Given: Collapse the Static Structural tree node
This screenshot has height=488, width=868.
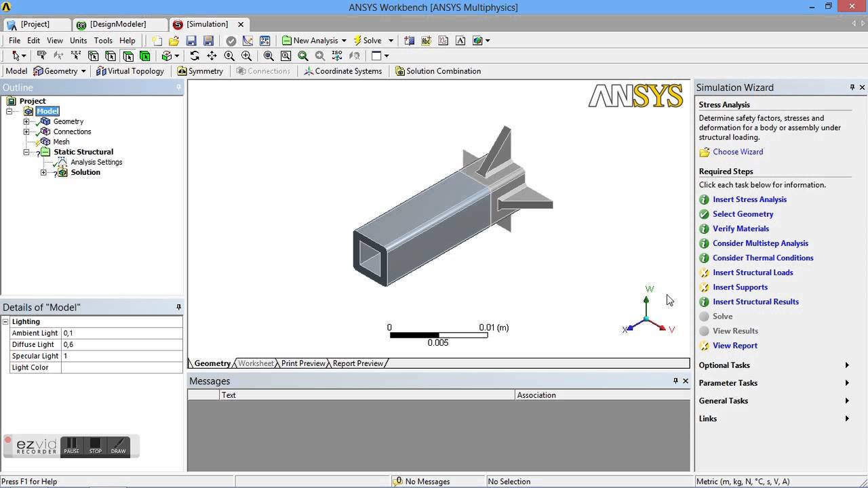Looking at the screenshot, I should (26, 152).
